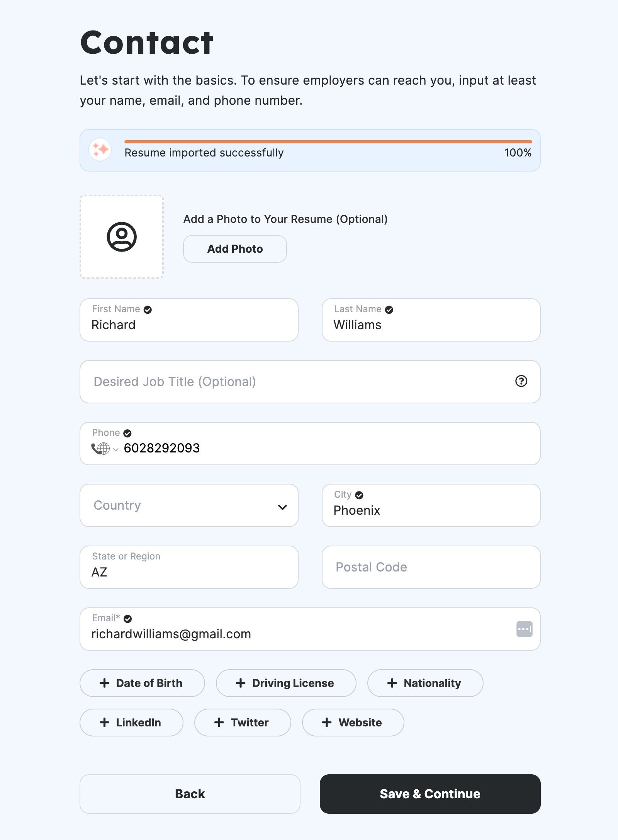
Task: Go back using the Back button
Action: pyautogui.click(x=190, y=794)
